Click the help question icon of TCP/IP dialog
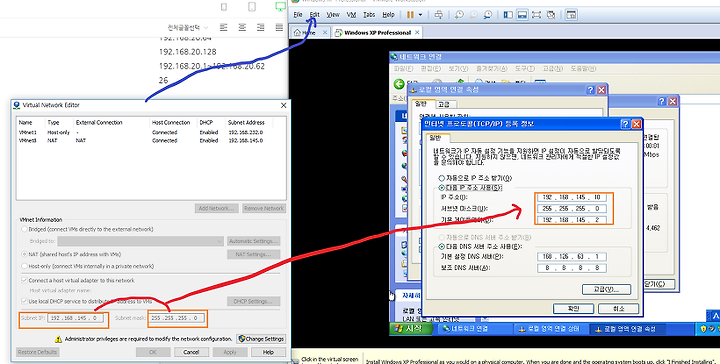The width and height of the screenshot is (720, 364). [x=625, y=124]
